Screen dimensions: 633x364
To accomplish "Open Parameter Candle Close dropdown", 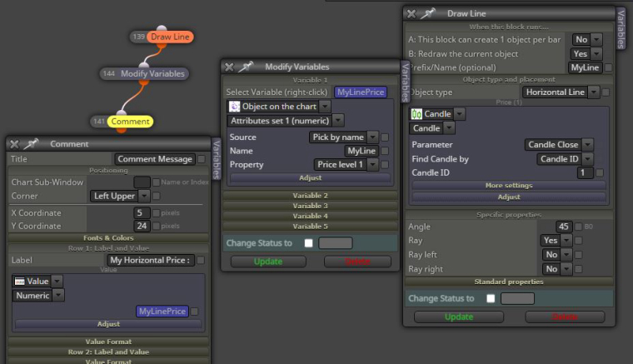I will click(559, 144).
